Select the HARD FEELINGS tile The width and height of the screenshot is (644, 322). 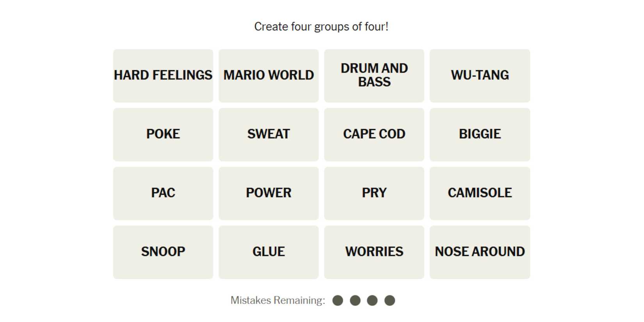coord(163,75)
